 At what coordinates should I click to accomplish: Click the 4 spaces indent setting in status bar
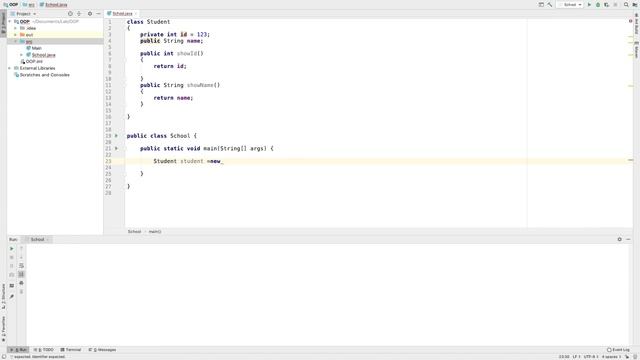pos(611,357)
